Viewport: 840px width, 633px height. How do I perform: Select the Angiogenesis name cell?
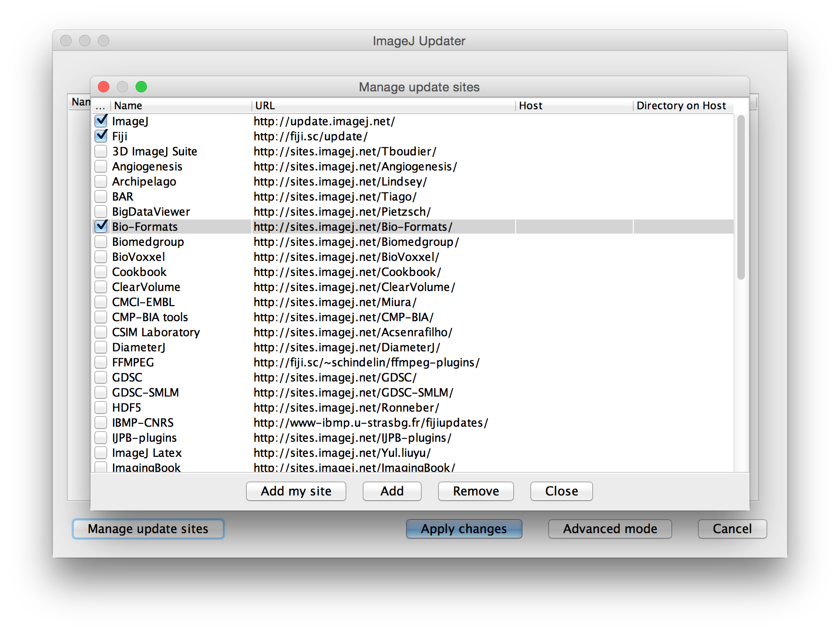coord(181,166)
